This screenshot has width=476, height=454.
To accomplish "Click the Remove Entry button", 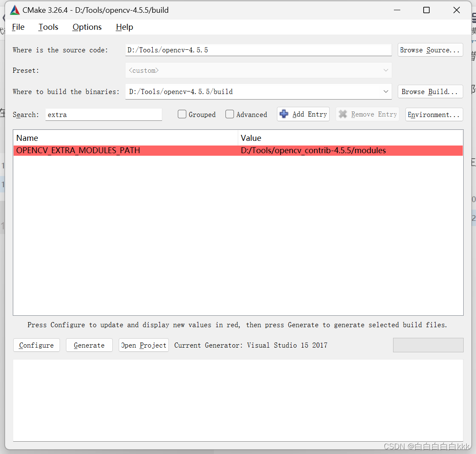I will pyautogui.click(x=368, y=114).
